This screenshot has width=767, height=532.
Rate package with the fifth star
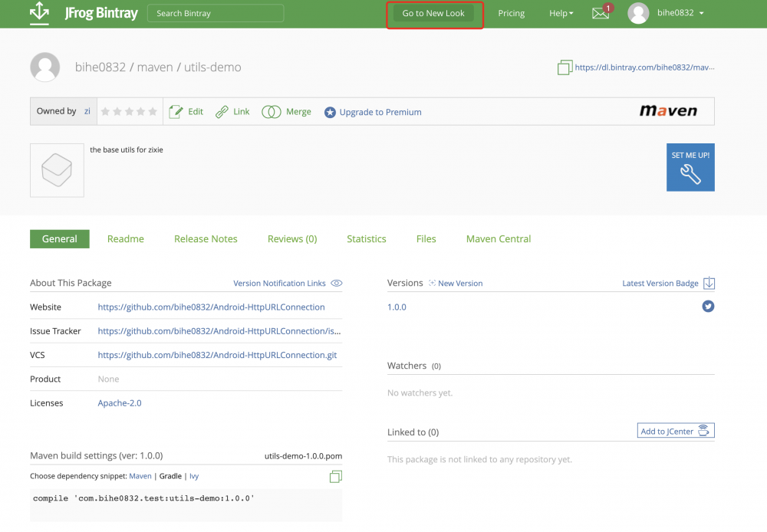[x=153, y=111]
